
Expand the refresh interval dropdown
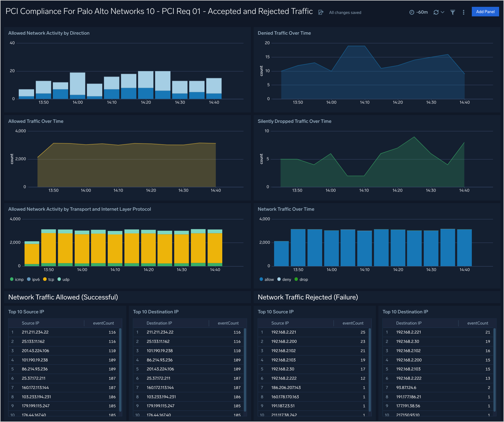[x=442, y=12]
